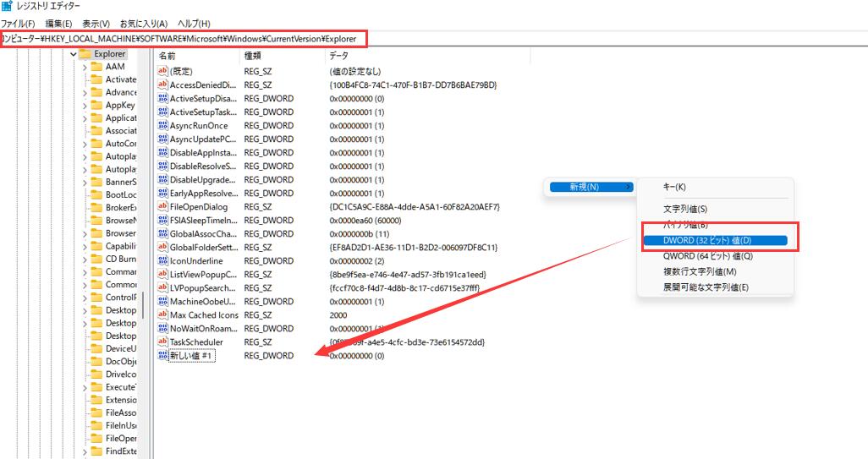Click the folder icon for CD Burn key
Screen dimensions: 868x459
point(96,259)
